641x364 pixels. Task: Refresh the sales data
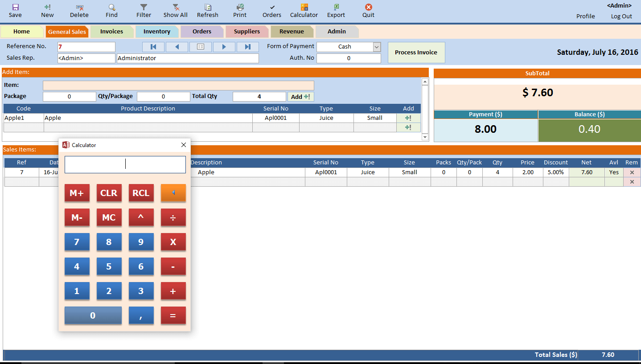click(x=207, y=10)
